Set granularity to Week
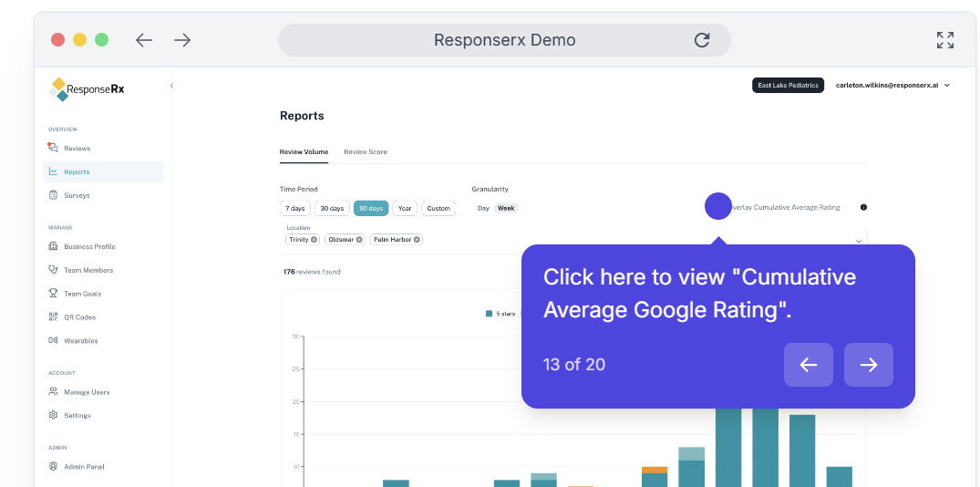 coord(506,208)
